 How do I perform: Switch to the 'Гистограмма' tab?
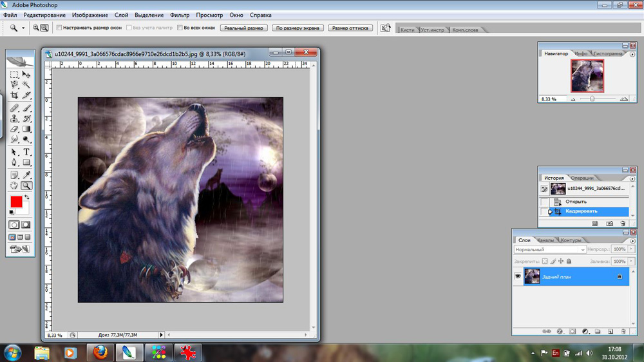coord(608,53)
